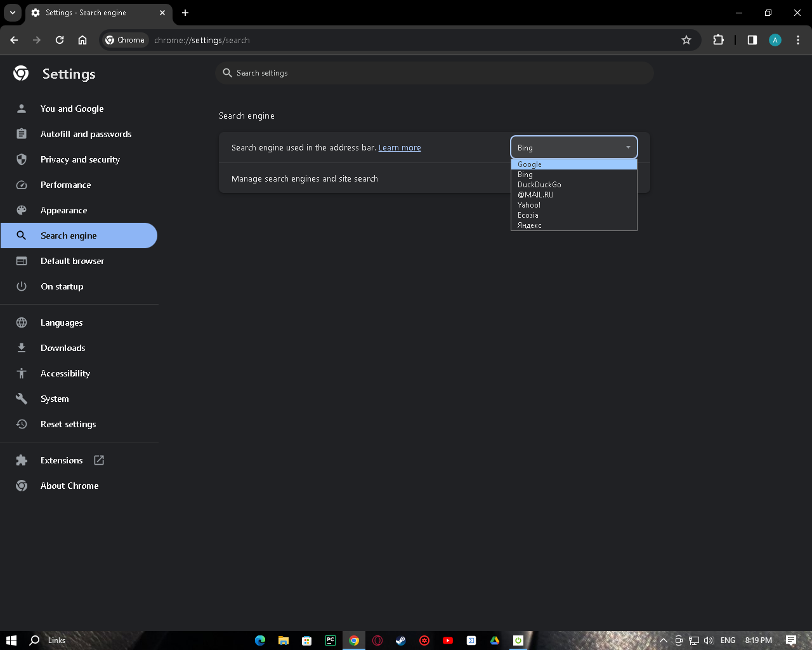Screen dimensions: 812x650
Task: Open Opera browser from the taskbar
Action: click(377, 640)
